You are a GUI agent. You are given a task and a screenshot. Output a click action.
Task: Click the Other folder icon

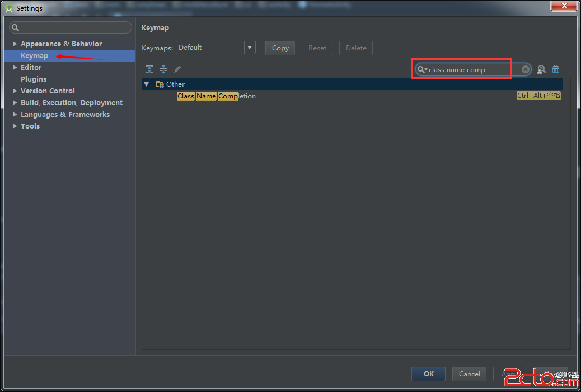[160, 84]
